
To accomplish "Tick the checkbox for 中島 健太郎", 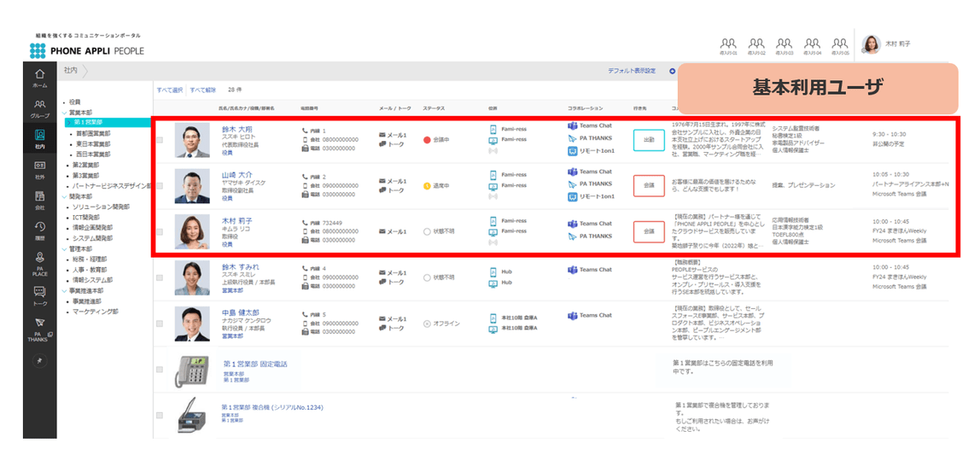I will 160,324.
